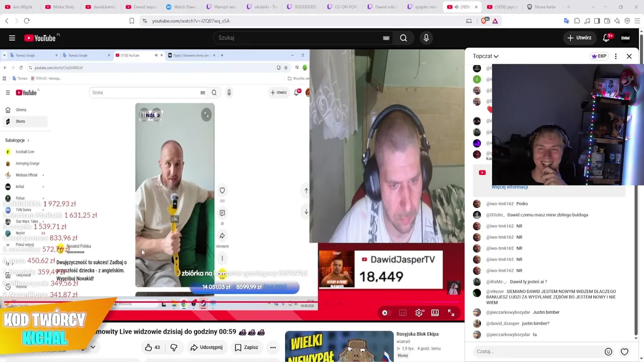
Task: Click username @pieczarkowybozydar on Justin bimber message
Action: (x=508, y=312)
